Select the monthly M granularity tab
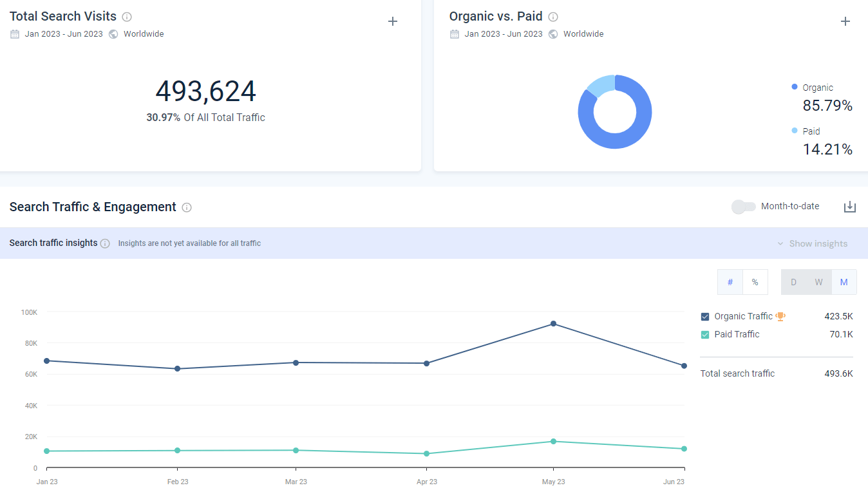Image resolution: width=868 pixels, height=499 pixels. tap(844, 282)
